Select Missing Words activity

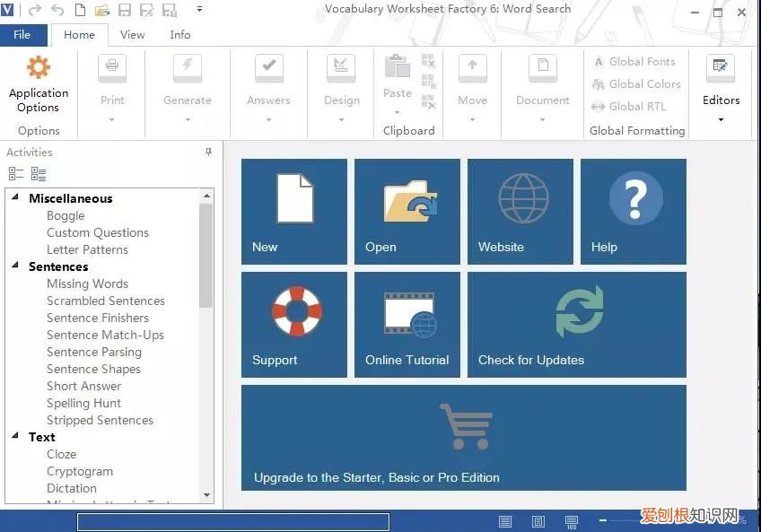point(87,283)
